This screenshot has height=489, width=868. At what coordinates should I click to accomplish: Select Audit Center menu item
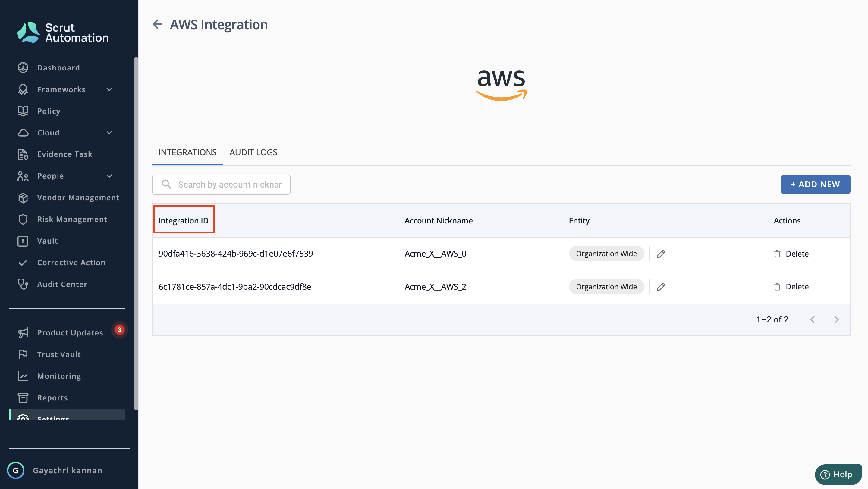point(62,284)
